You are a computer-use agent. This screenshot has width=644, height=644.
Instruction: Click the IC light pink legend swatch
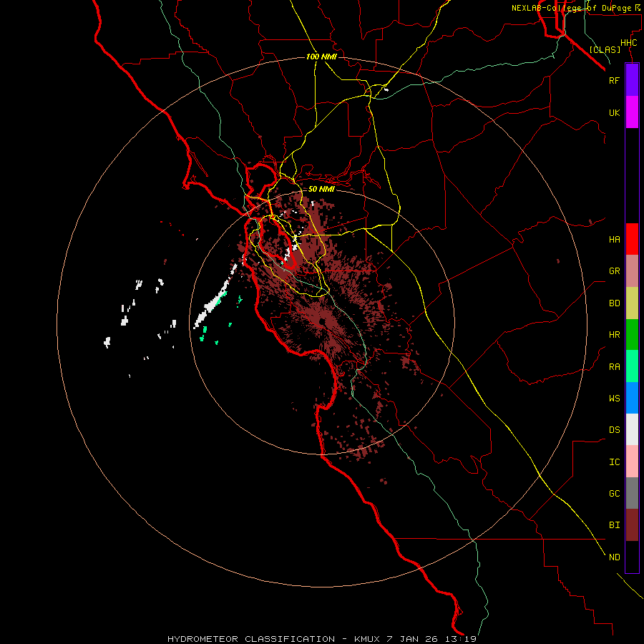632,462
